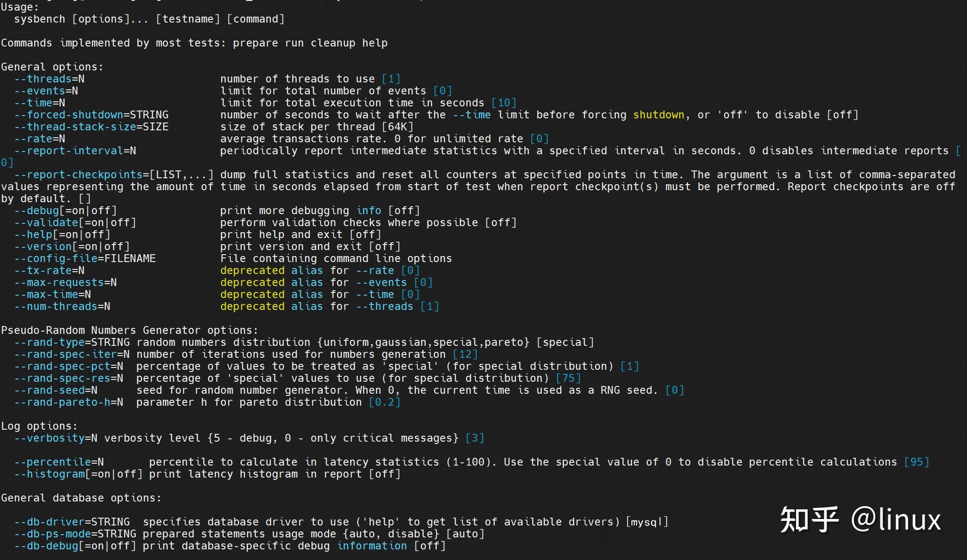Click the --report-interval=N option
Screen dimensions: 967x560
tap(75, 151)
